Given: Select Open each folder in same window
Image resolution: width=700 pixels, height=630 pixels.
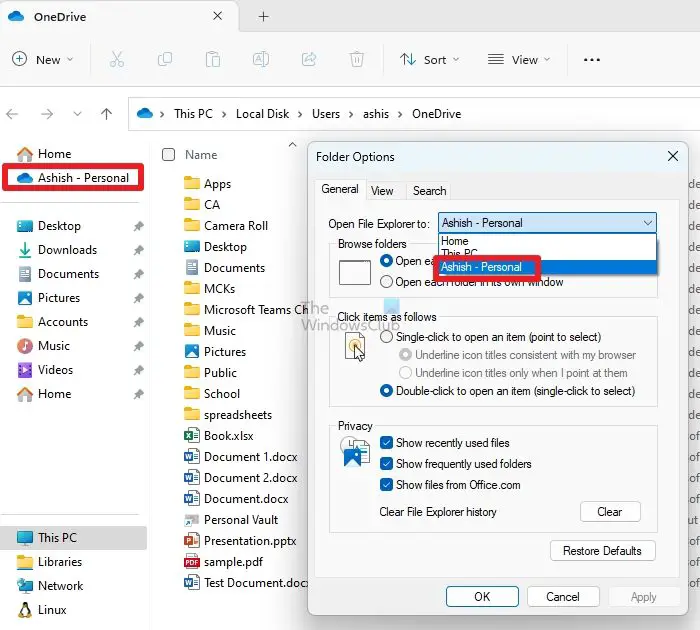Looking at the screenshot, I should [x=386, y=261].
